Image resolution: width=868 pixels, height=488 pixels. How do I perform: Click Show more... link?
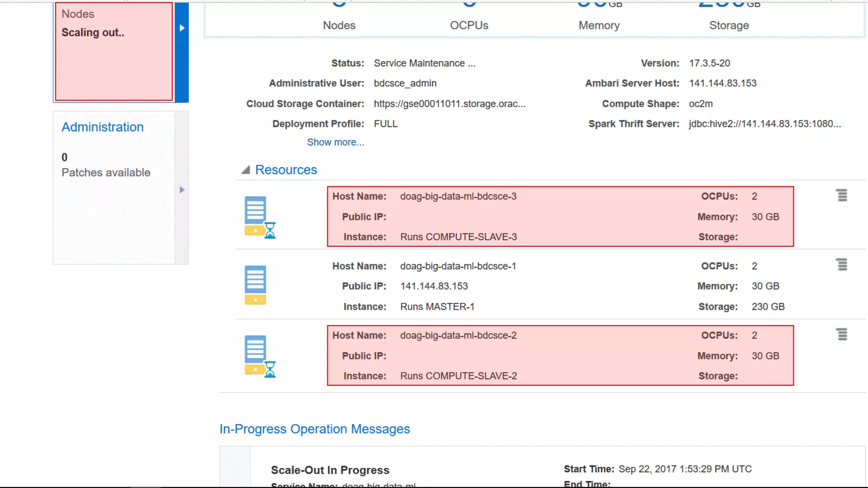coord(335,142)
